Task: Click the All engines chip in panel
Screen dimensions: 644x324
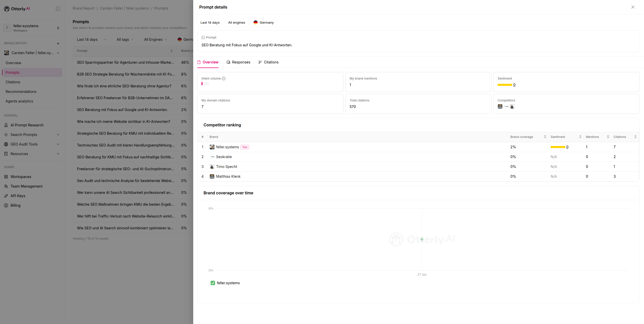Action: tap(236, 22)
